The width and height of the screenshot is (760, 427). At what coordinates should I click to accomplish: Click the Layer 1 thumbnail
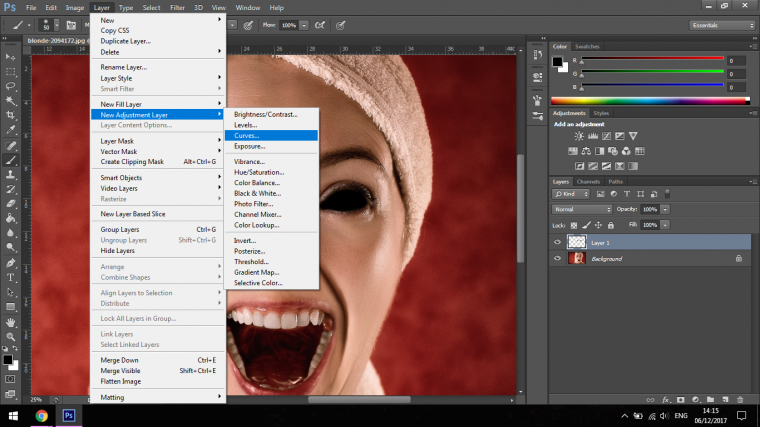tap(577, 242)
